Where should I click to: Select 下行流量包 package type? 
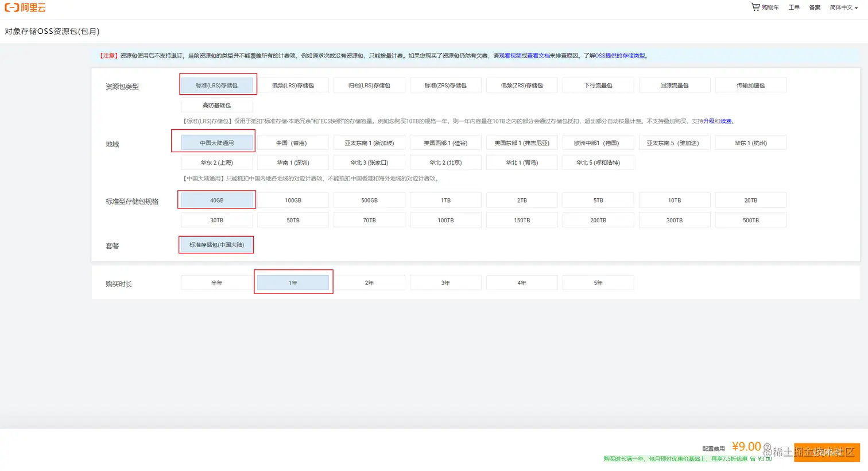(x=598, y=85)
